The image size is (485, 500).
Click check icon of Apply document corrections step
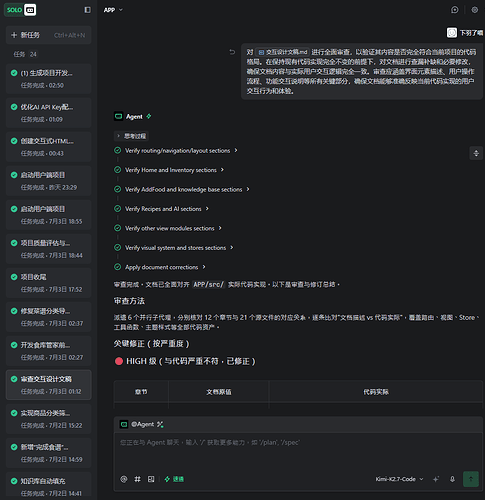click(118, 267)
